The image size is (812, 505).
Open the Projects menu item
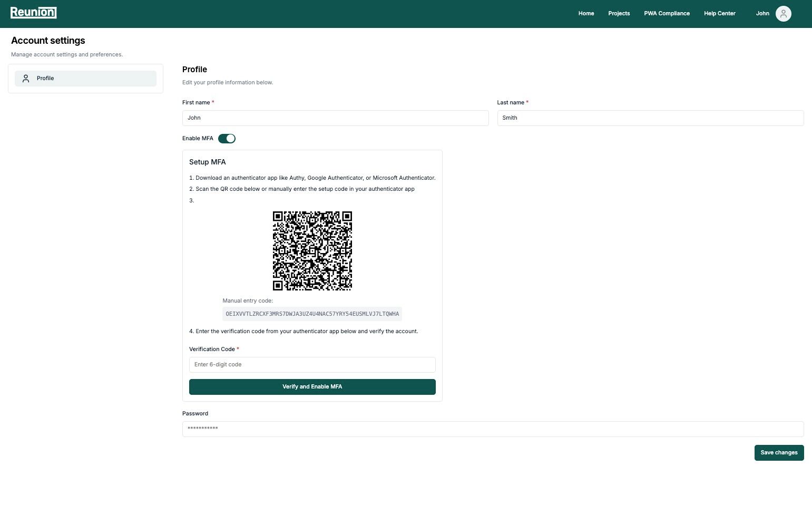pyautogui.click(x=619, y=14)
